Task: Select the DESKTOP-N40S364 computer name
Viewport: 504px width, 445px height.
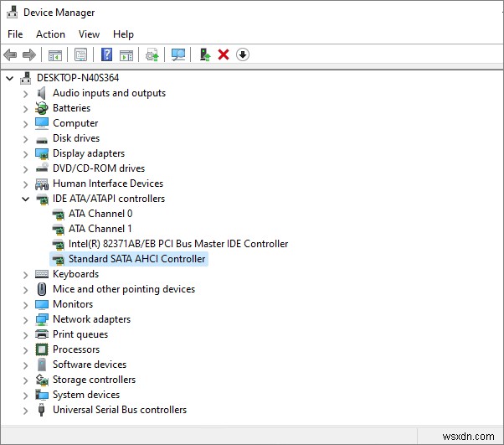Action: (78, 78)
